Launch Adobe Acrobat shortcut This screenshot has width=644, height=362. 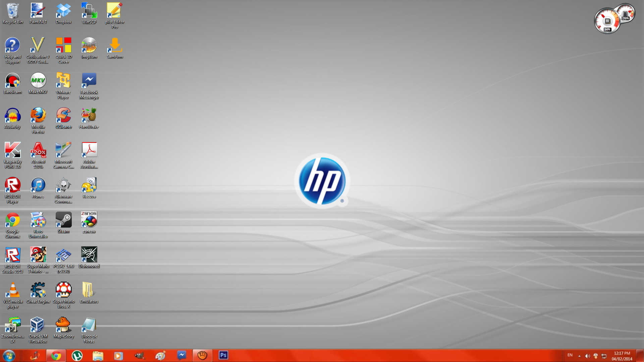tap(89, 156)
